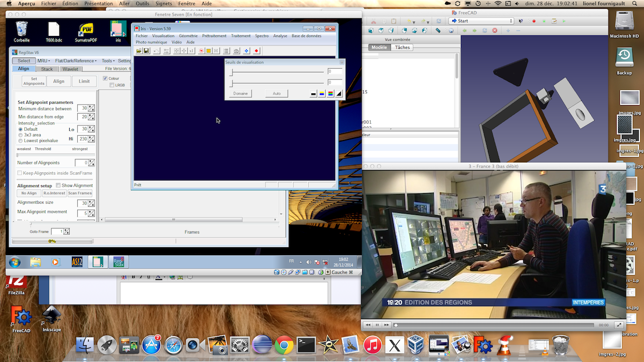Switch to the Tâches tab in FreeCAD
644x362 pixels.
point(402,47)
